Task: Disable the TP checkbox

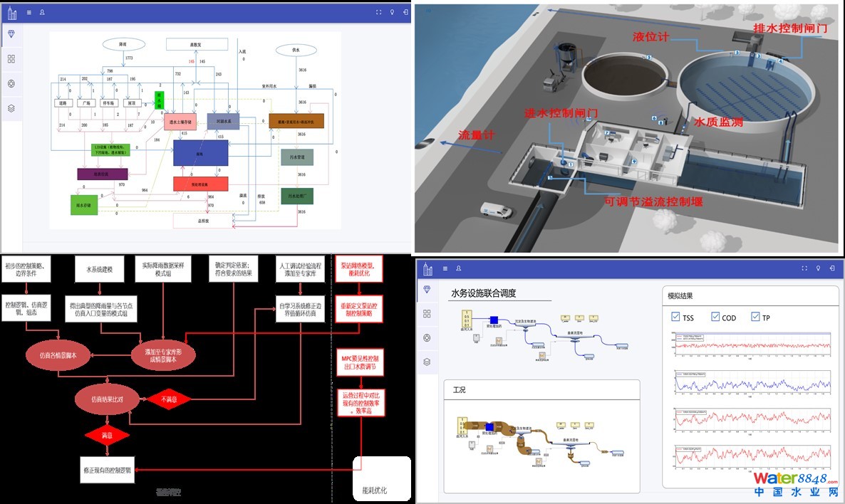Action: (755, 317)
